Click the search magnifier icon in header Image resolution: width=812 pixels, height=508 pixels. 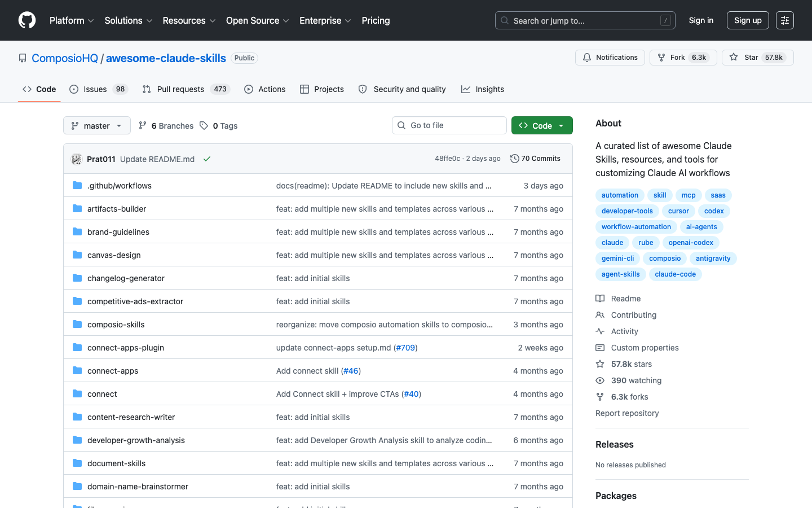(x=505, y=20)
